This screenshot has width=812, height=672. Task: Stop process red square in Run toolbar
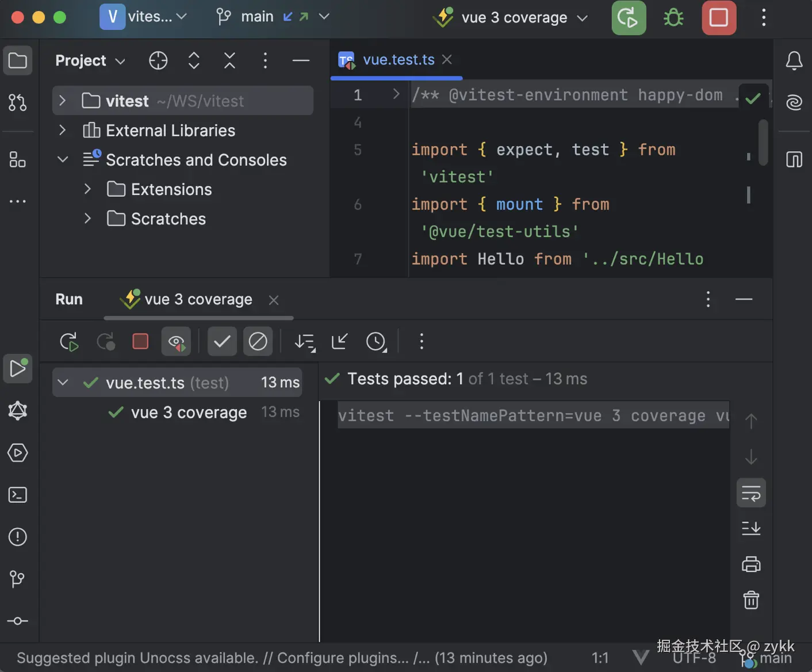click(140, 342)
